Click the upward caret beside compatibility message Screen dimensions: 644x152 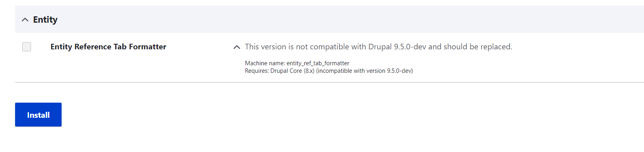pyautogui.click(x=237, y=47)
